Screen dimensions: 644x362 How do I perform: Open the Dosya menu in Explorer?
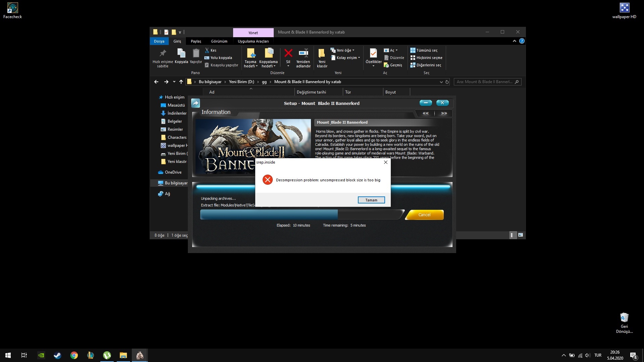click(159, 41)
